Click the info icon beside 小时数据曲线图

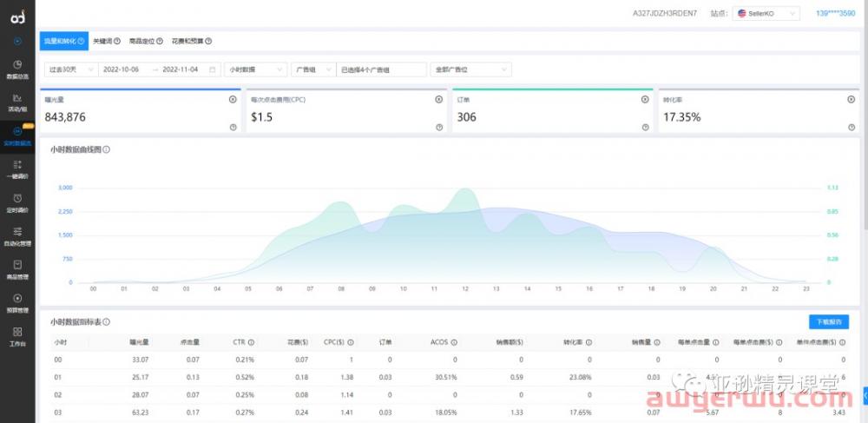106,149
